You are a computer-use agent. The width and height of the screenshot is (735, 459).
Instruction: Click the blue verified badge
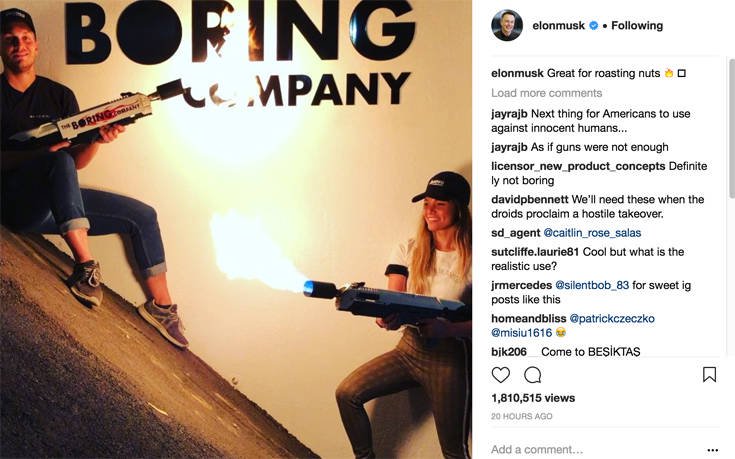(593, 26)
